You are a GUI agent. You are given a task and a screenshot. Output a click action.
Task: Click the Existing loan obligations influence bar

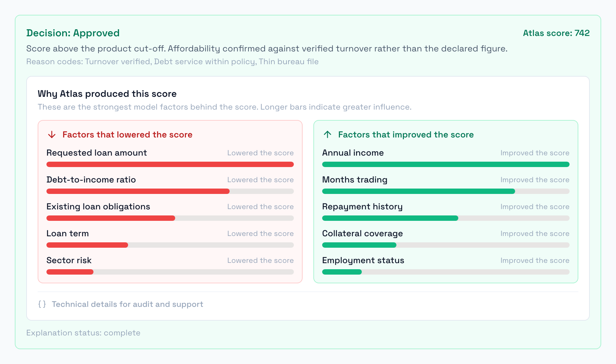click(x=170, y=218)
